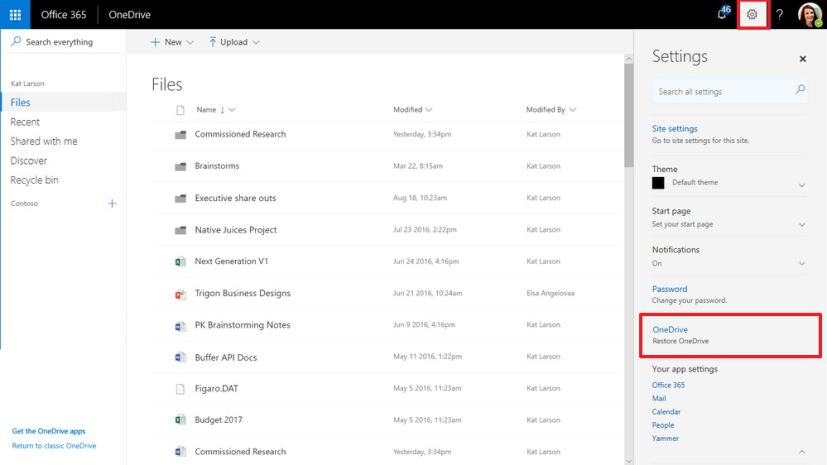
Task: Collapse the Your app settings section
Action: tap(801, 452)
